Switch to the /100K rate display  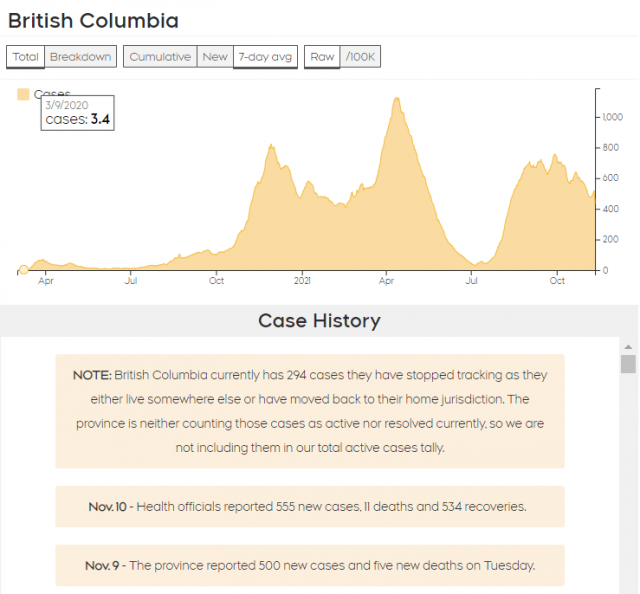point(360,57)
